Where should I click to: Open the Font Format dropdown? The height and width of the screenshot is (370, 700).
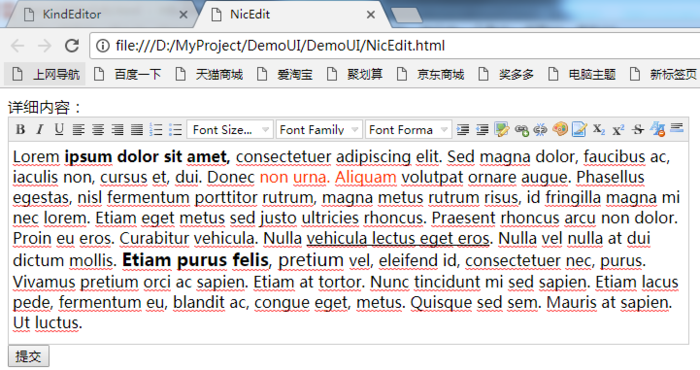click(x=408, y=129)
